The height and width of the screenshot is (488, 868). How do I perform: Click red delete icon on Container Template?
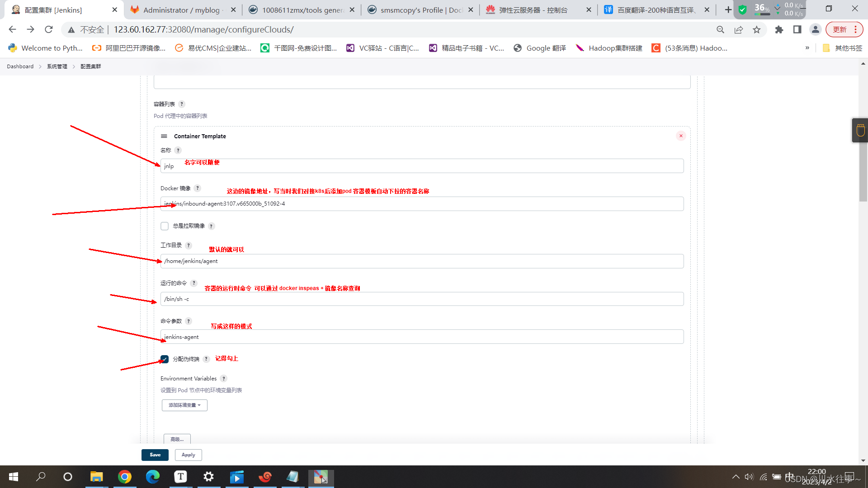[681, 136]
